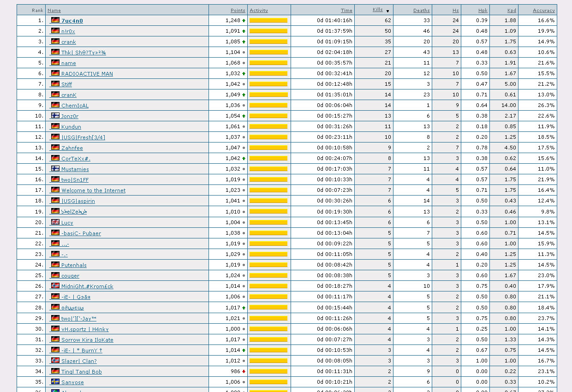View profile of Welcome to the Internet

tap(93, 190)
